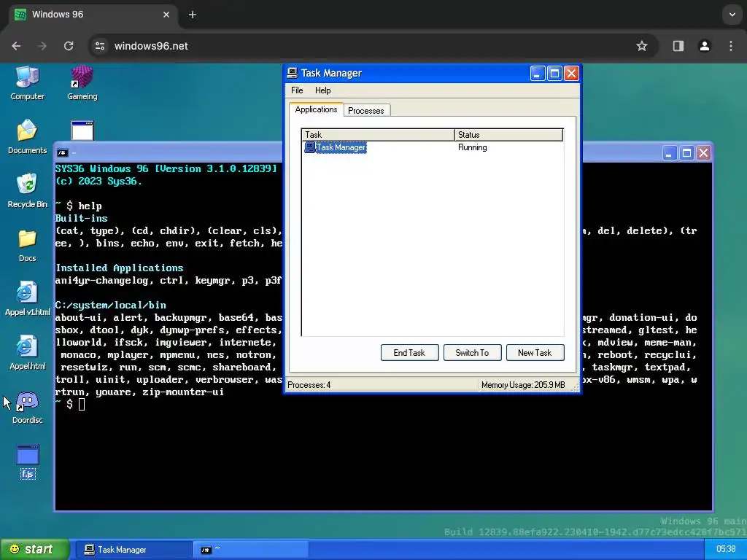Open a new browser tab
The height and width of the screenshot is (560, 747).
pyautogui.click(x=193, y=15)
